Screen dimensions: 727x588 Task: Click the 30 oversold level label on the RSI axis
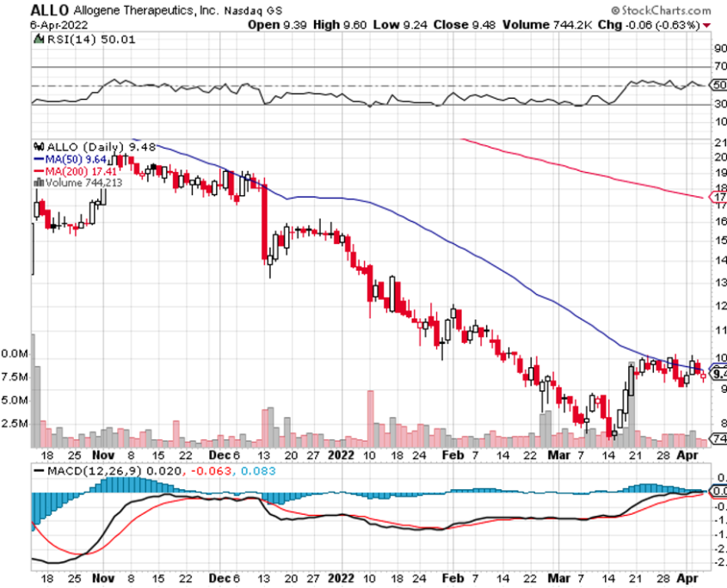(720, 104)
